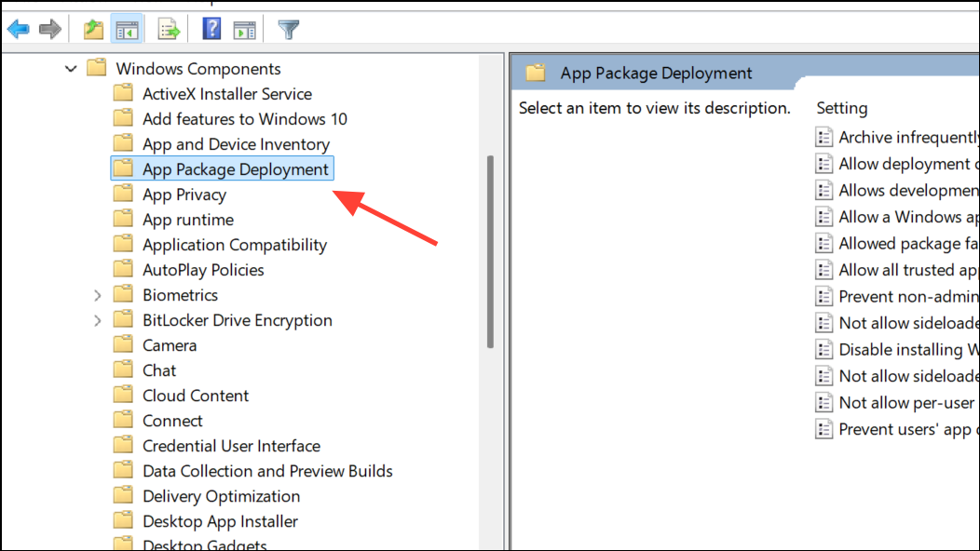Click the Export List icon
This screenshot has height=551, width=980.
click(x=168, y=28)
